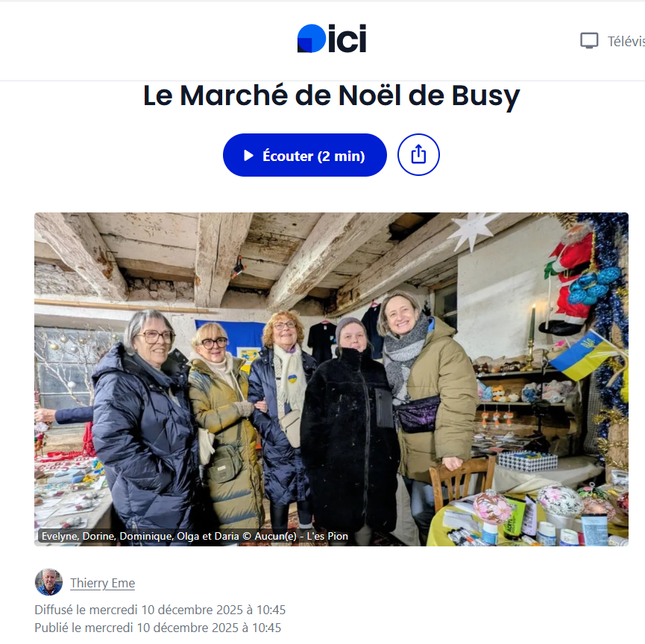Select the Télévision menu label
Screen dimensions: 645x644
point(626,41)
